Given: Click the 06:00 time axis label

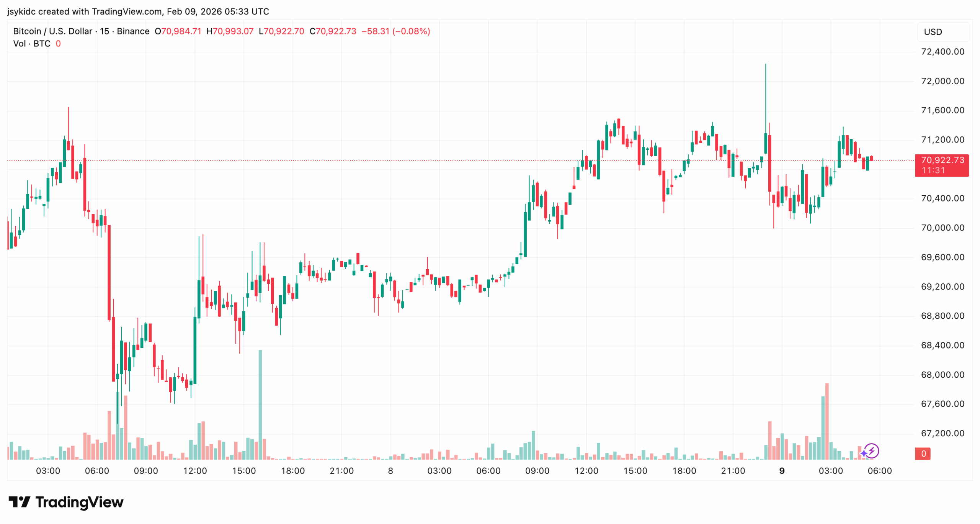Looking at the screenshot, I should pos(880,471).
